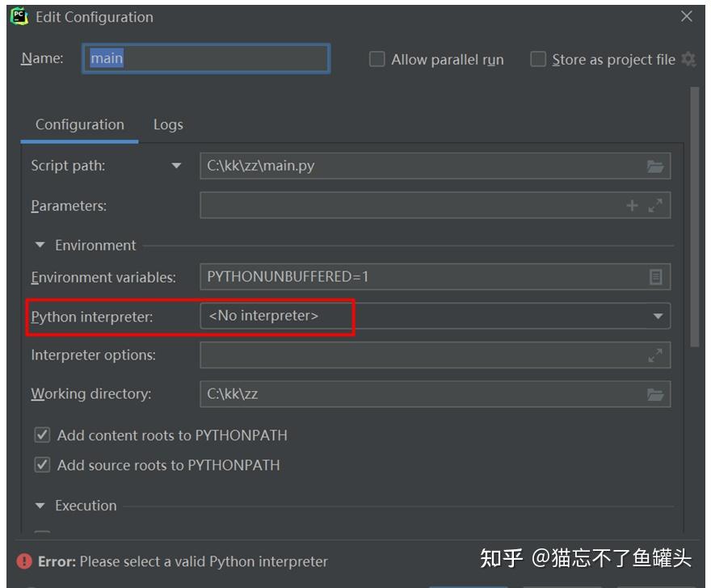
Task: Uncheck Add source roots to PYTHONPATH
Action: click(42, 465)
